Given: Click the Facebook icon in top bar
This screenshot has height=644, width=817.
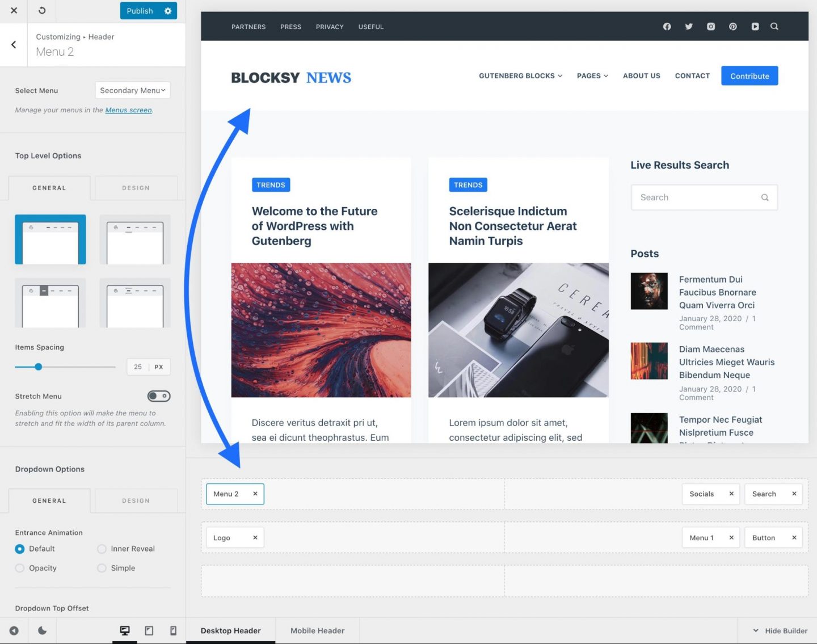Looking at the screenshot, I should click(x=667, y=27).
